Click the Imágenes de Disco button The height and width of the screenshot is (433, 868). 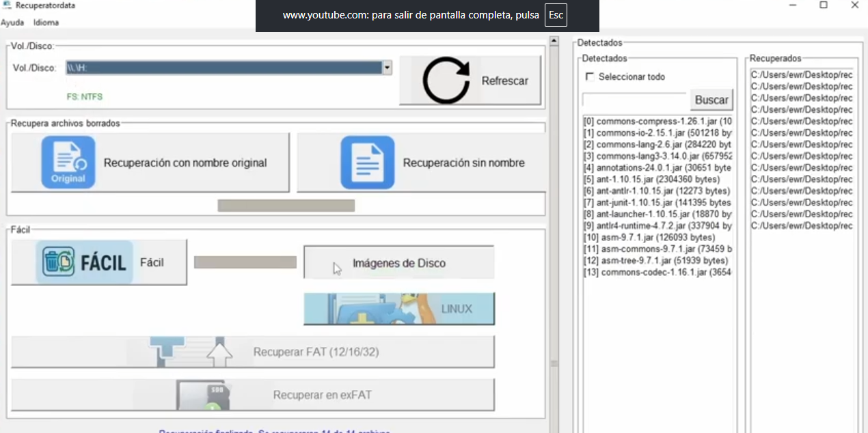398,263
